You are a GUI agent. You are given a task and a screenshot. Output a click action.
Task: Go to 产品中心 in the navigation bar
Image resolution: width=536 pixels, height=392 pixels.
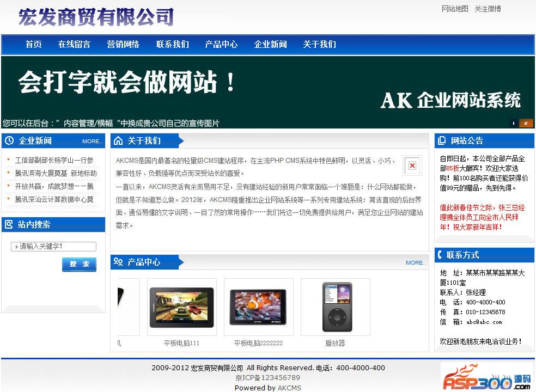point(221,45)
